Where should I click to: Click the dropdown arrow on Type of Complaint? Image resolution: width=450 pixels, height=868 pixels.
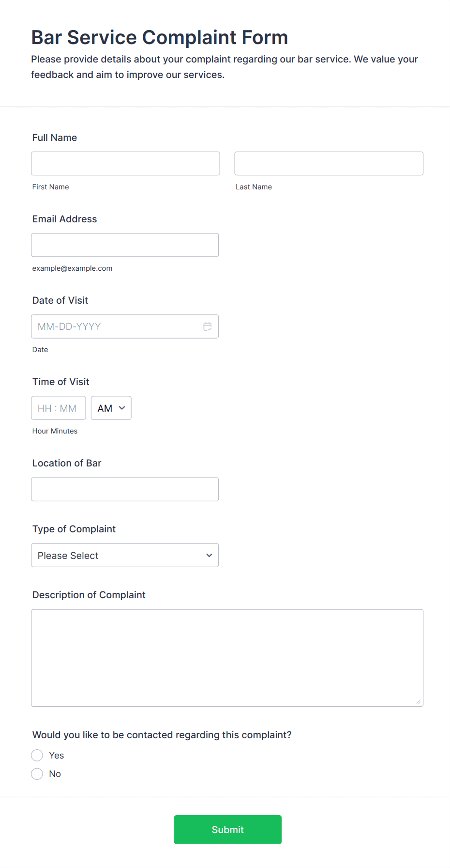pos(209,555)
